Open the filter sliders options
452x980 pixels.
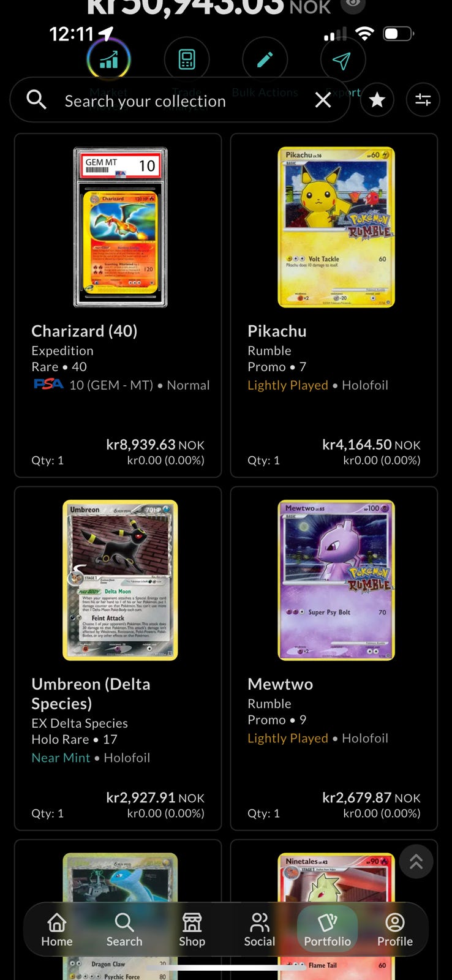point(423,100)
